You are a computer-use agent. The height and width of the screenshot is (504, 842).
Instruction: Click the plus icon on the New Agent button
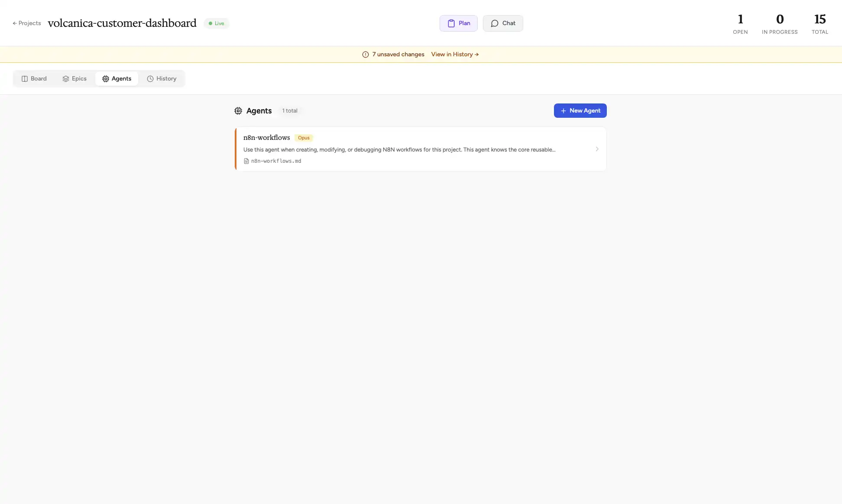563,110
